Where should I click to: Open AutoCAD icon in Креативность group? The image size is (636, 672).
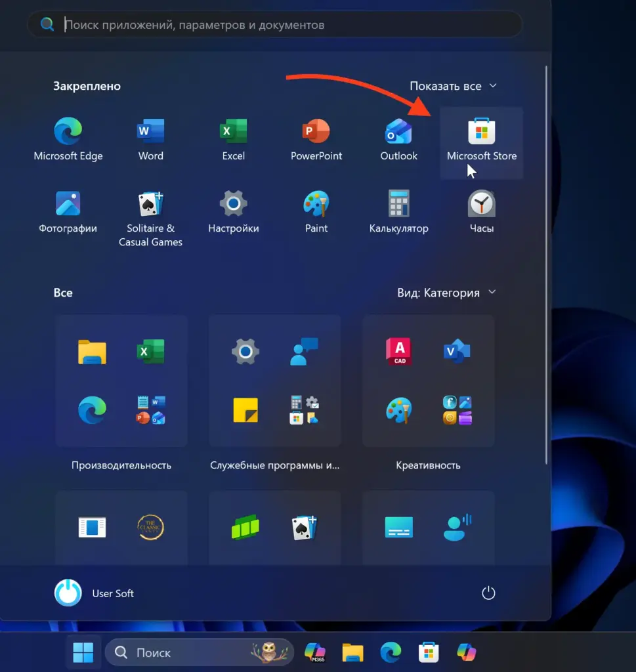coord(399,352)
